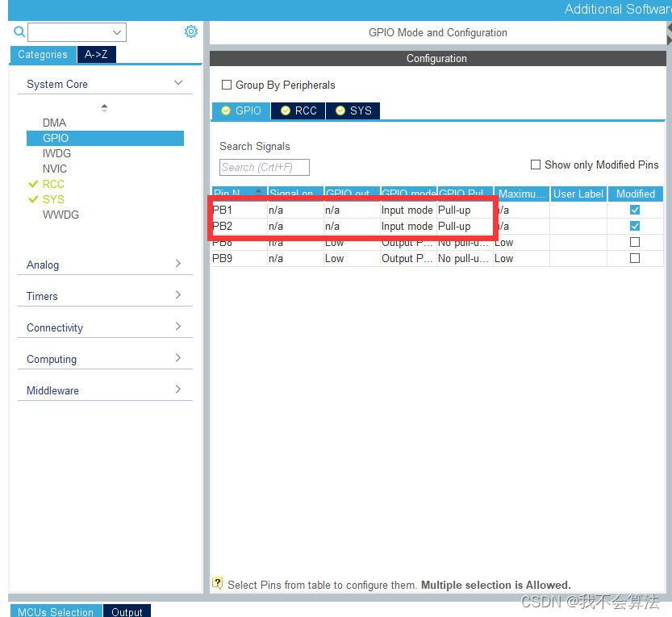Collapse the System Core section
The height and width of the screenshot is (617, 672).
(178, 83)
